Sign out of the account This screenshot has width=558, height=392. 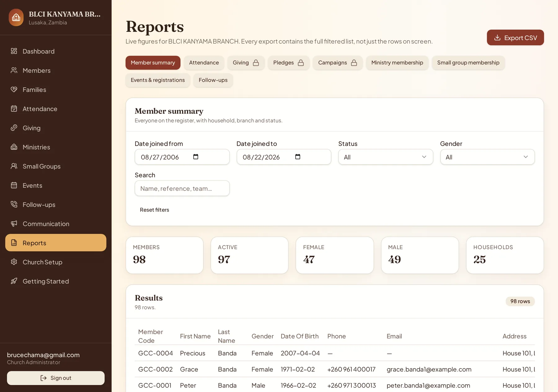(56, 378)
